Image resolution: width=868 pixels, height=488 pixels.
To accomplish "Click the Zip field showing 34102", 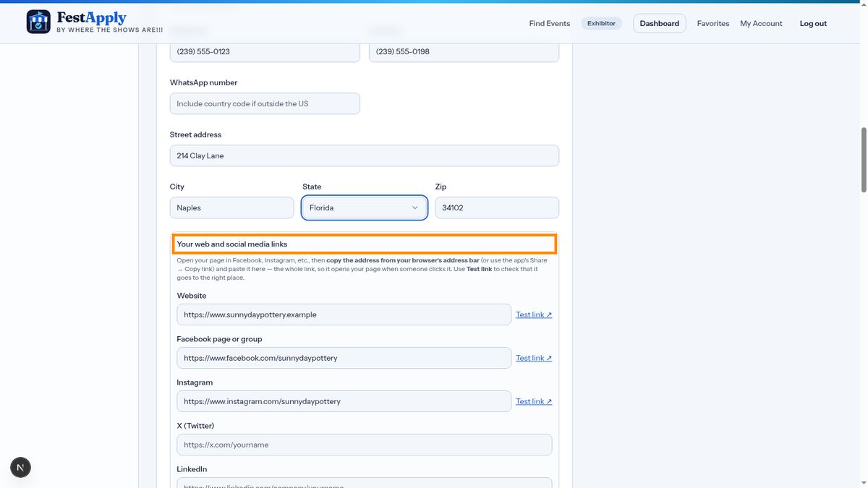I will [x=497, y=207].
